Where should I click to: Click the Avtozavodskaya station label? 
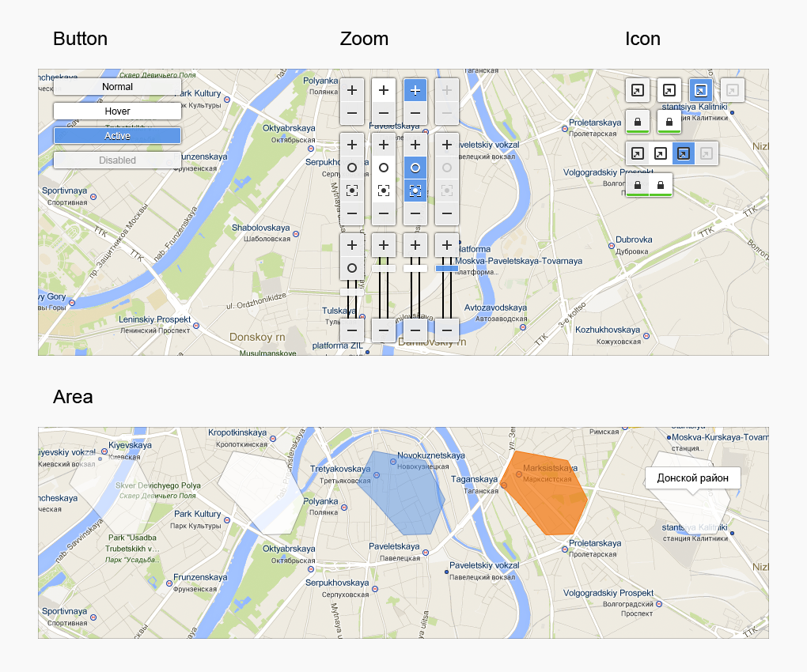click(x=495, y=308)
